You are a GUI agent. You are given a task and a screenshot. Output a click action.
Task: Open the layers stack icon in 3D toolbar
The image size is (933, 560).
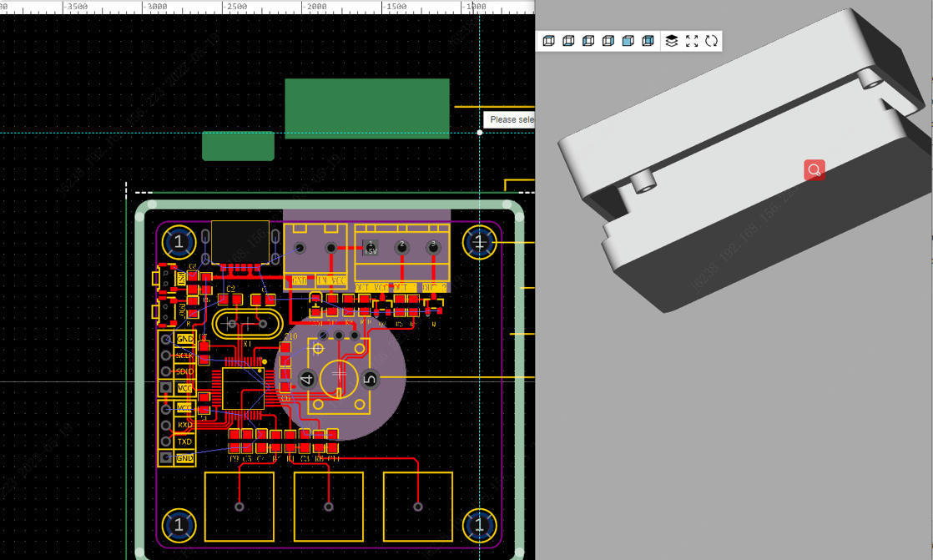pos(672,41)
